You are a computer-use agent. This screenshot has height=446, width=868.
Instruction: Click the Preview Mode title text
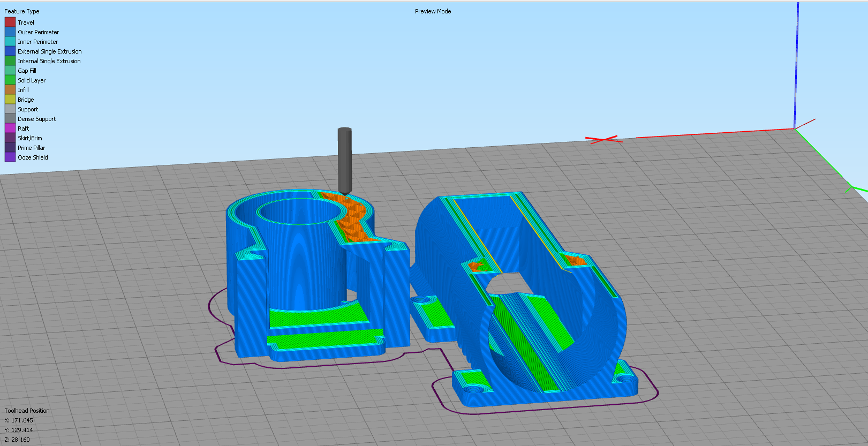coord(433,11)
